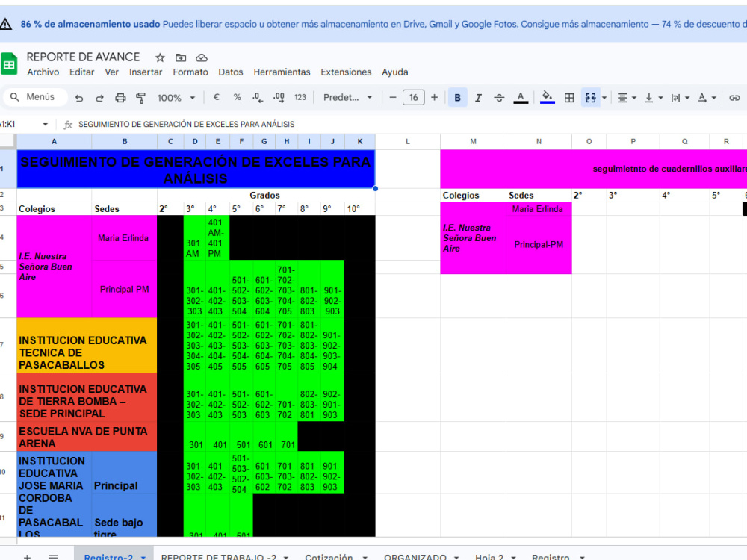Screen dimensions: 747x560
Task: Select the magenta Principal-PM cell in column N
Action: (539, 244)
